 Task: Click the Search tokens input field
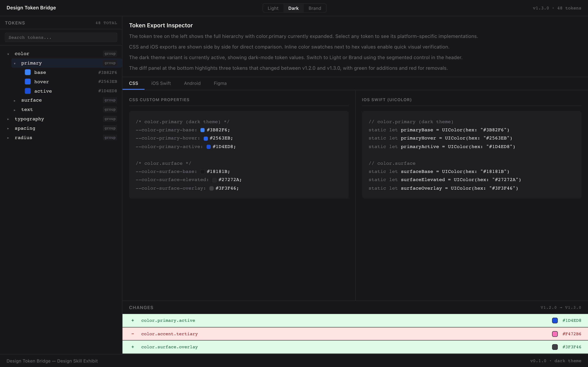61,37
